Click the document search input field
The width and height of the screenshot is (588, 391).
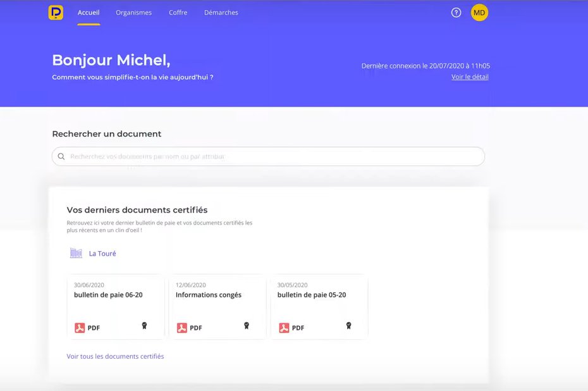[267, 156]
